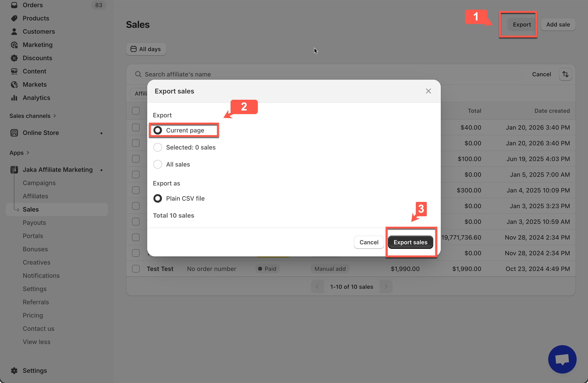This screenshot has width=588, height=383.
Task: Open the chat support bubble icon
Action: (x=562, y=359)
